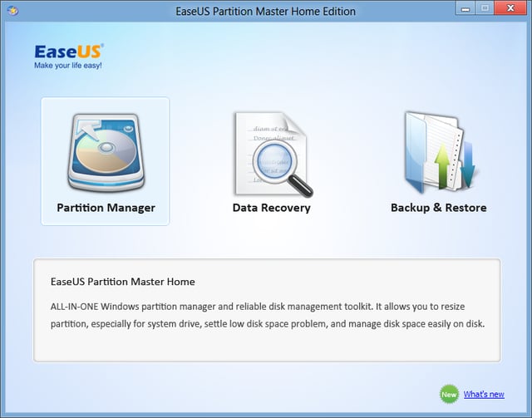The width and height of the screenshot is (532, 418).
Task: Select the Backup & Restore label
Action: tap(439, 208)
